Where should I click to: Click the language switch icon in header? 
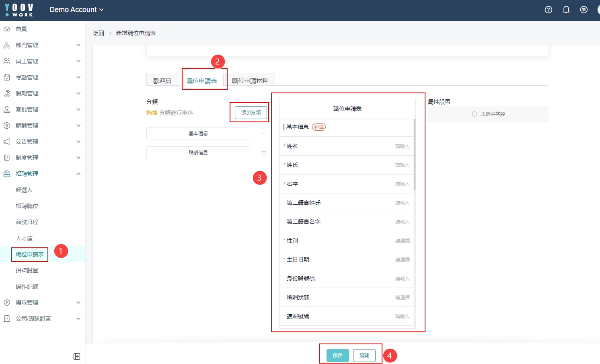pyautogui.click(x=584, y=10)
